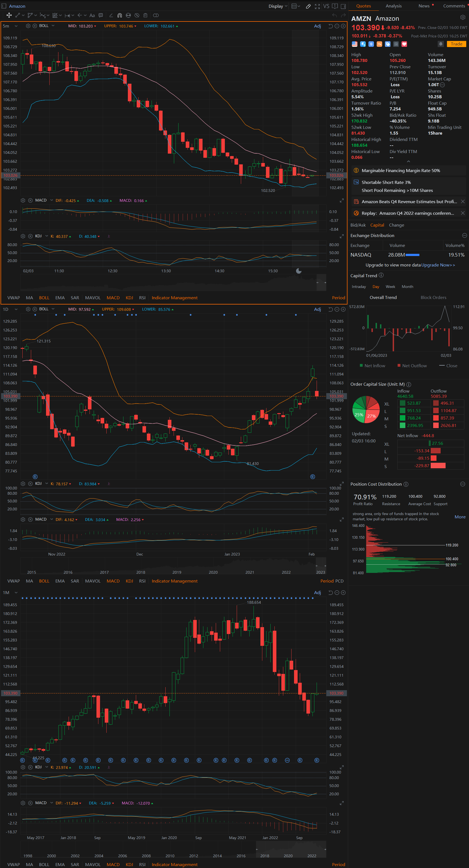Screen dimensions: 469x868
Task: Click the orange Trade button
Action: tap(456, 44)
